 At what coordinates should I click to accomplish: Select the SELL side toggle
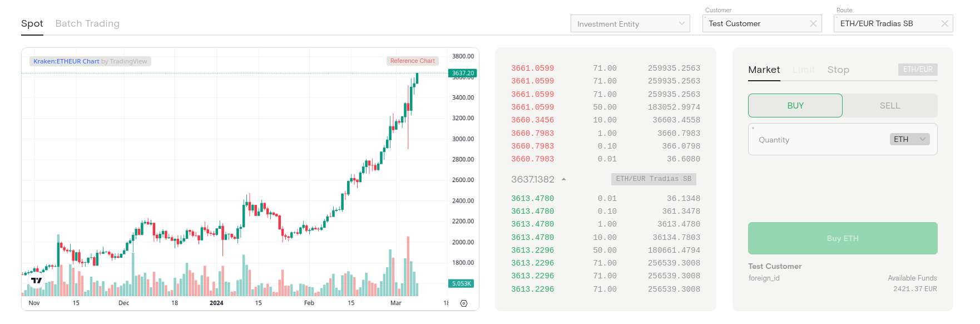tap(889, 106)
